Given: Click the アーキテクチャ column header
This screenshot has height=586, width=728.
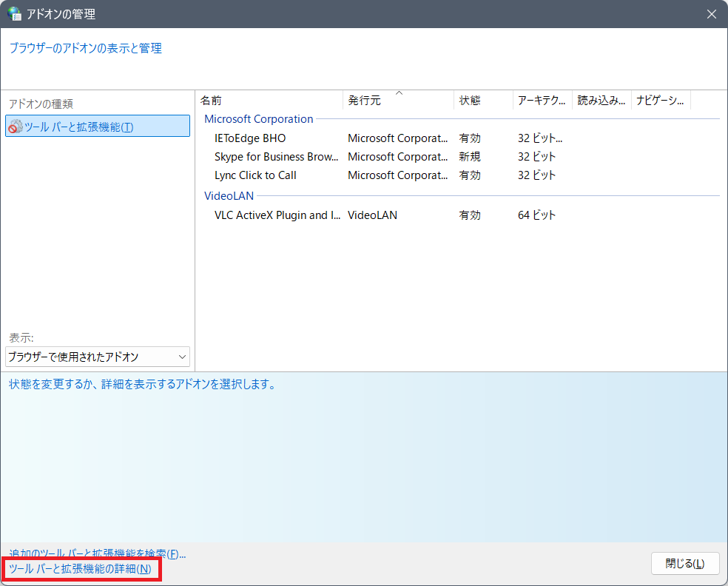Looking at the screenshot, I should pos(542,101).
